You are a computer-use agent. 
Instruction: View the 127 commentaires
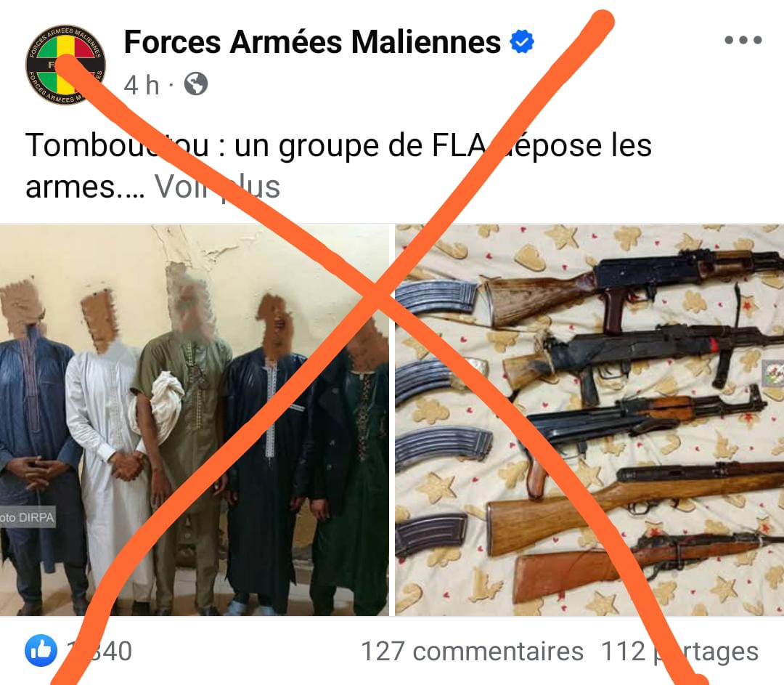[472, 651]
